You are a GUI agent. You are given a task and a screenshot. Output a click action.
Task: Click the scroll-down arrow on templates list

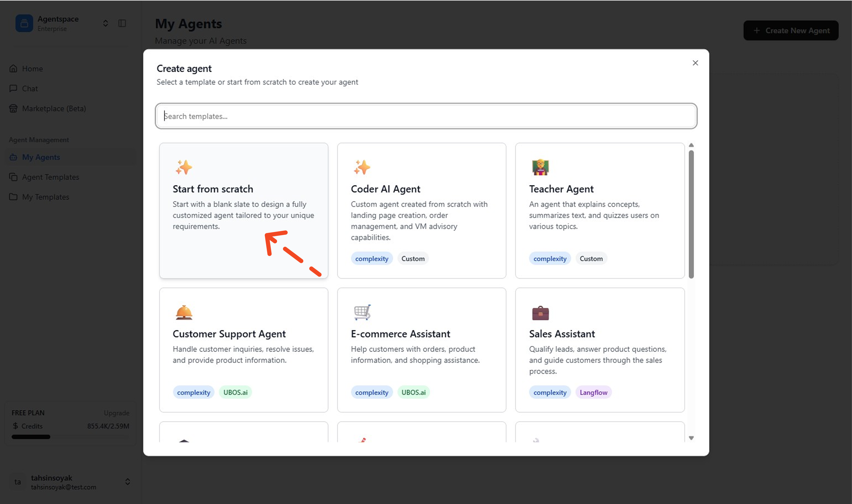coord(691,438)
